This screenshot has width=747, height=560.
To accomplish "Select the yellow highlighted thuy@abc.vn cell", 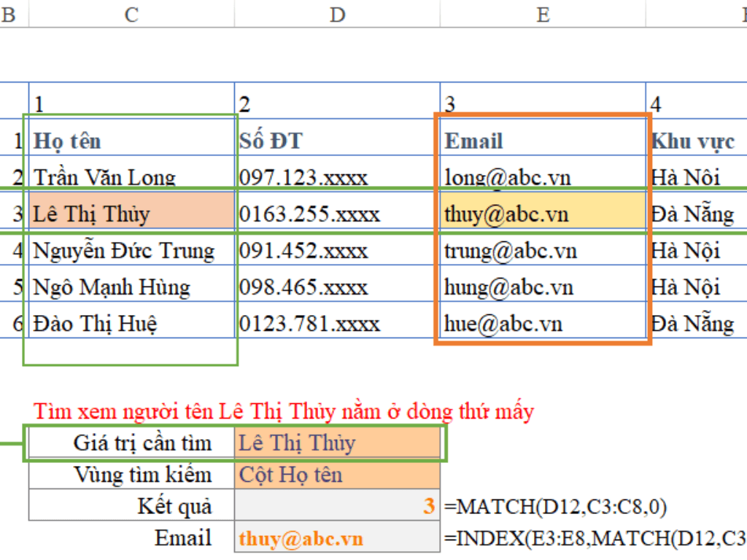I will point(543,214).
